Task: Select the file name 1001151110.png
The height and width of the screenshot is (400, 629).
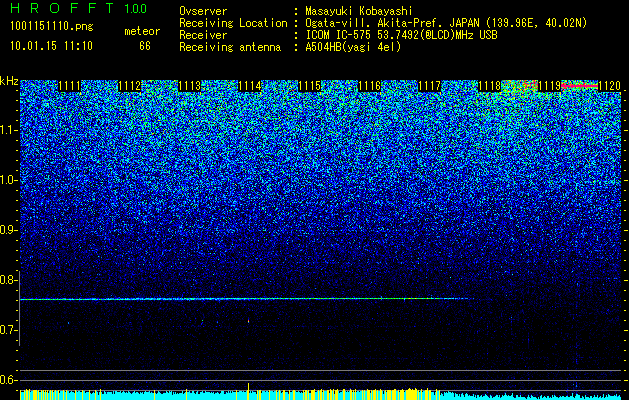Action: tap(52, 27)
